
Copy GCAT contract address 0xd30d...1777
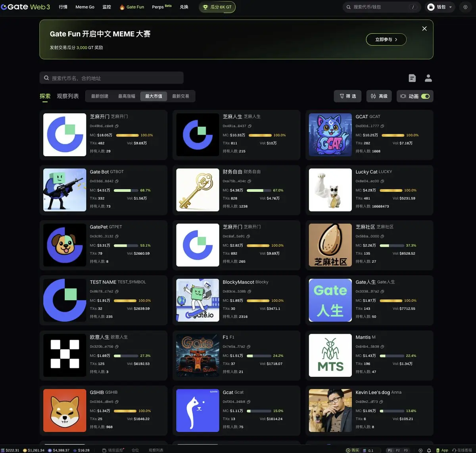[382, 126]
